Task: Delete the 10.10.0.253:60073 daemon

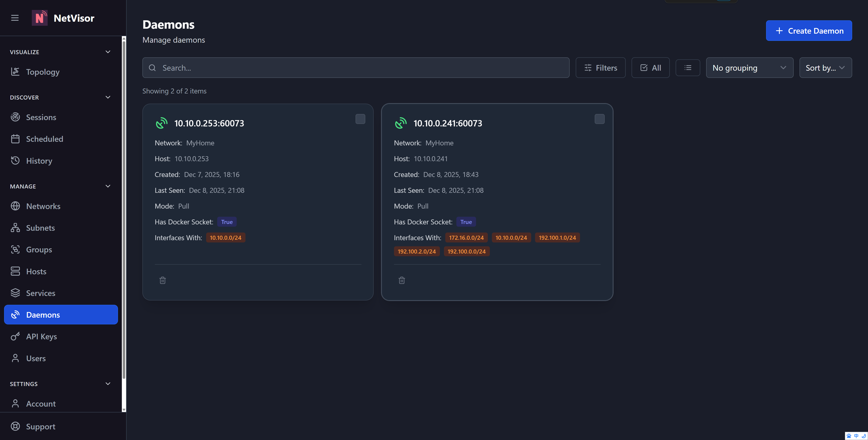Action: 163,280
